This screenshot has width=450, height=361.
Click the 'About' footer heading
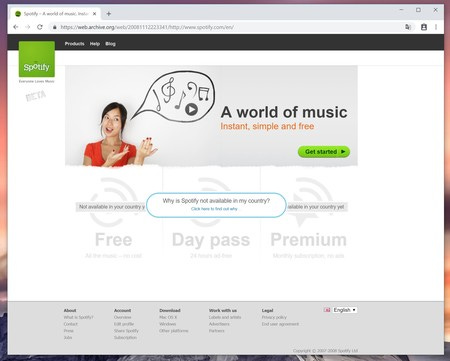[x=70, y=310]
